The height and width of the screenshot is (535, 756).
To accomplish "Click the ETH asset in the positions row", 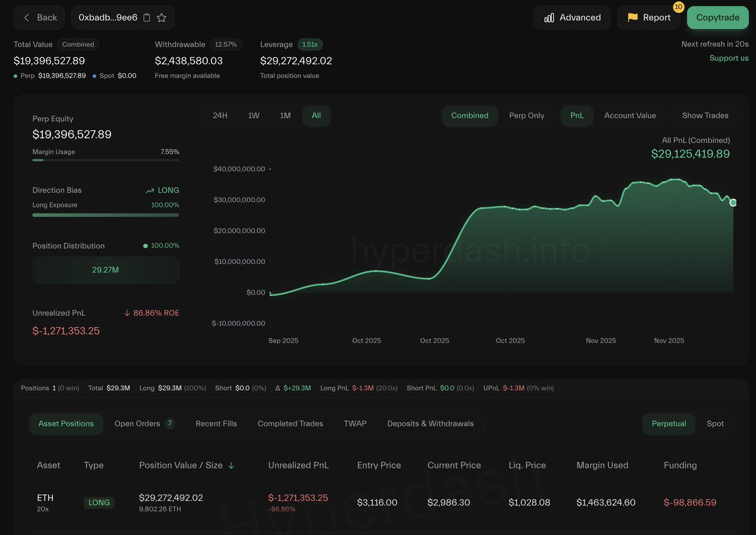I will tap(45, 498).
